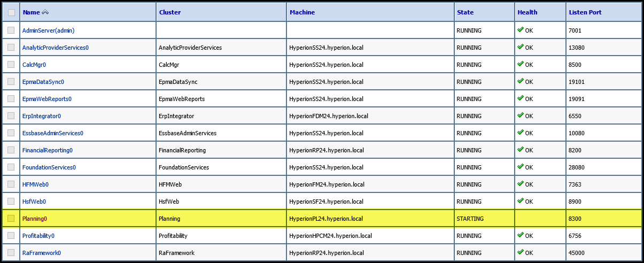
Task: Click the health checkmark icon for Profitability0
Action: pos(521,235)
